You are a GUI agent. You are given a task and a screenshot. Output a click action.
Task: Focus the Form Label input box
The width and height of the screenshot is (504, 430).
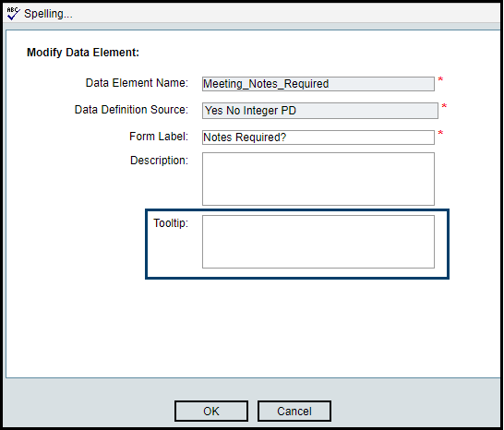click(x=318, y=137)
